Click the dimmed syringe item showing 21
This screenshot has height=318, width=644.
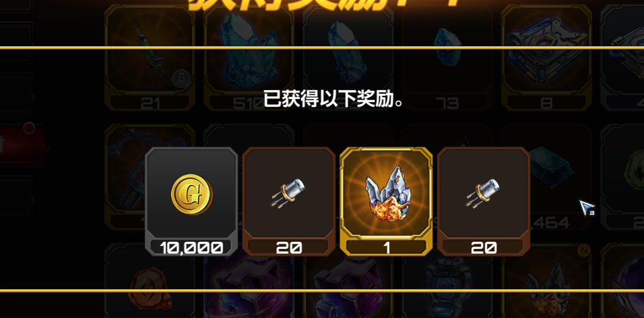pos(150,57)
